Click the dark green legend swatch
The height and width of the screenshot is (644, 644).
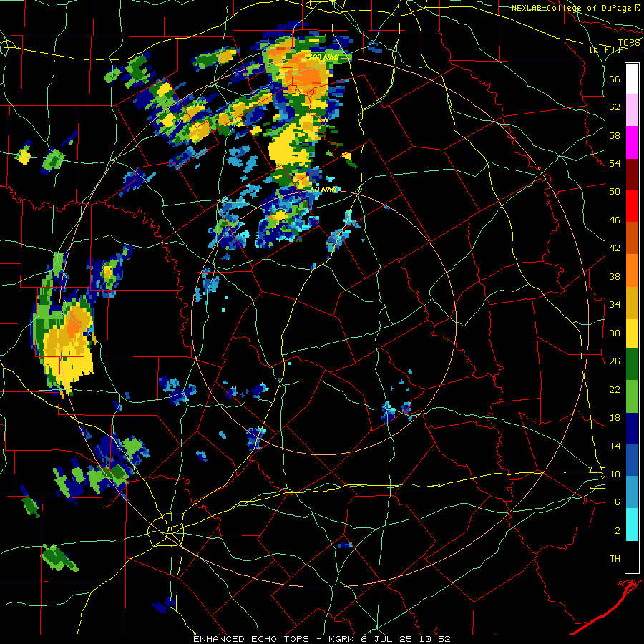[x=632, y=364]
